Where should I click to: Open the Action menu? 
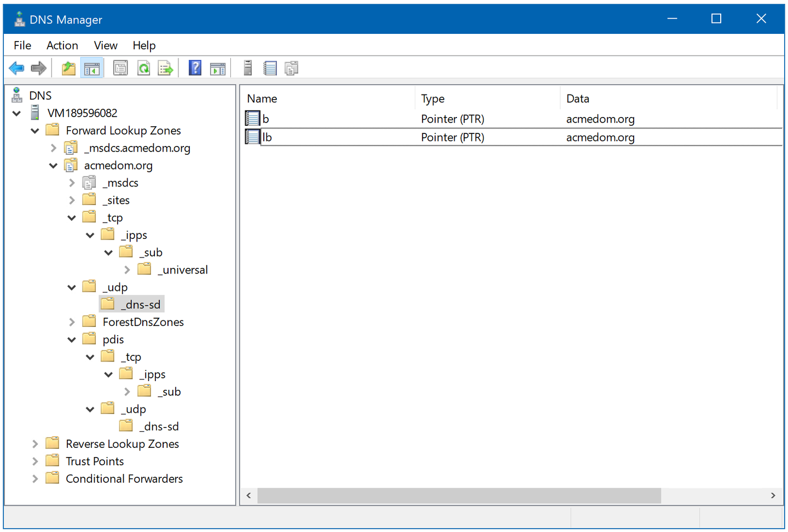[x=62, y=45]
